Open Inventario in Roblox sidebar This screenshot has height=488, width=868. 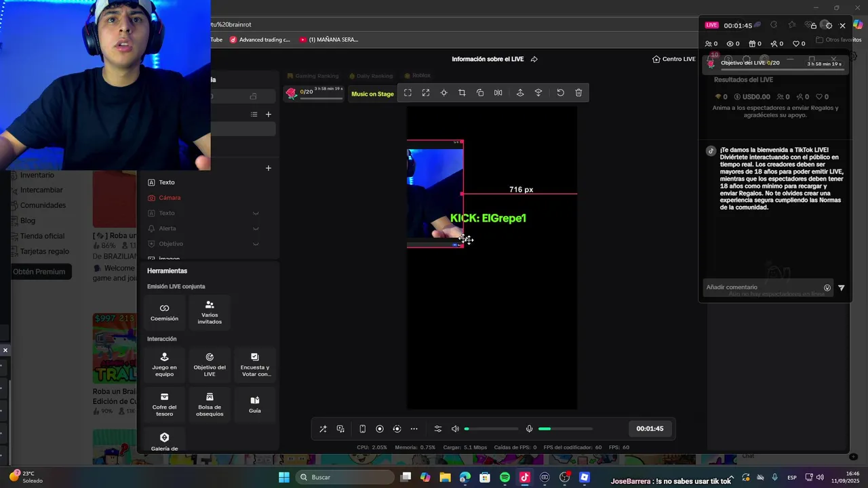tap(37, 175)
